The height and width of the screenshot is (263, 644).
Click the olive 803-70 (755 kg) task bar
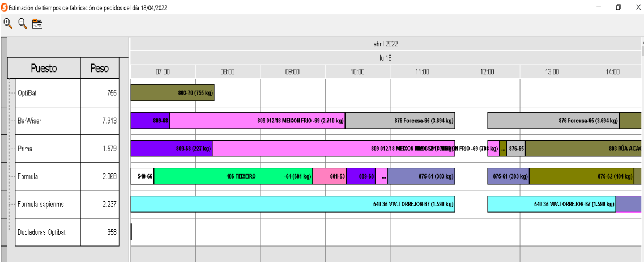tap(172, 93)
